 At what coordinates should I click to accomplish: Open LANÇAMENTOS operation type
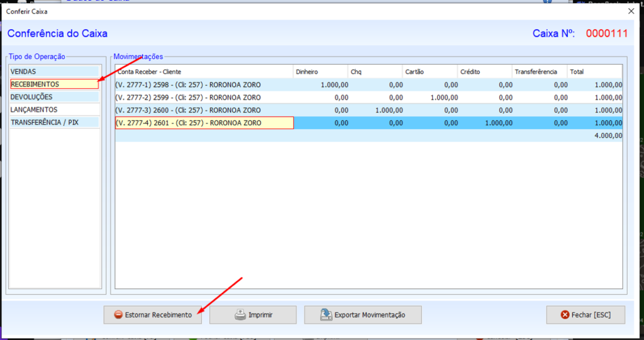point(55,110)
